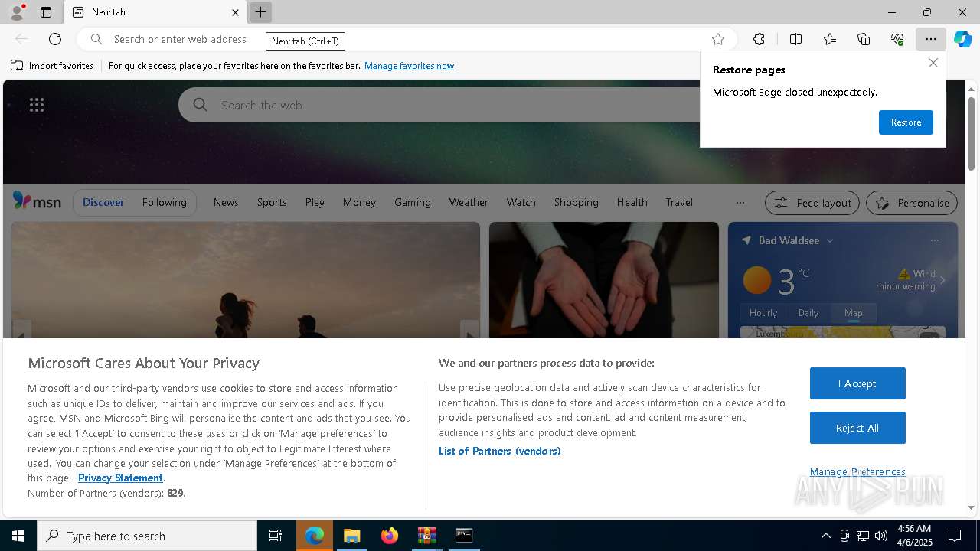Open the Shopping category
This screenshot has width=980, height=551.
577,202
